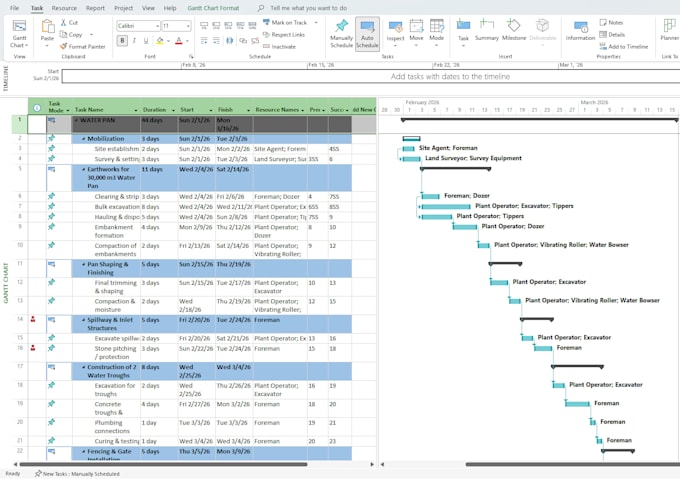Switch to the View tab
This screenshot has width=680, height=479.
(x=148, y=8)
